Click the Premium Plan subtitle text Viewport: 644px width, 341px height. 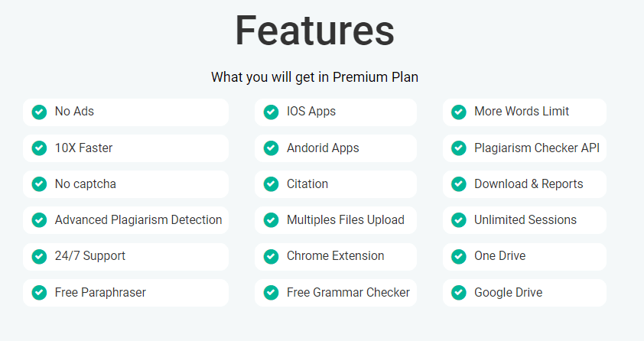[x=314, y=77]
